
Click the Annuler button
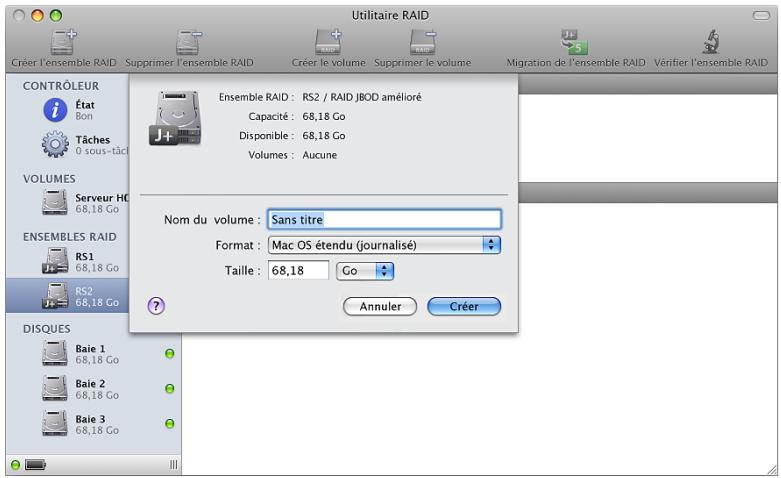(x=380, y=307)
